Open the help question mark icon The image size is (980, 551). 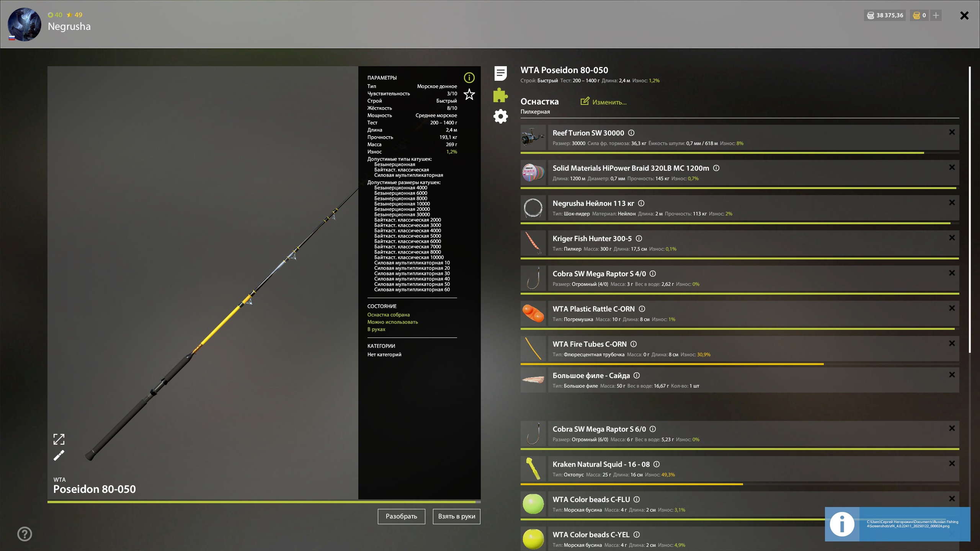coord(24,534)
